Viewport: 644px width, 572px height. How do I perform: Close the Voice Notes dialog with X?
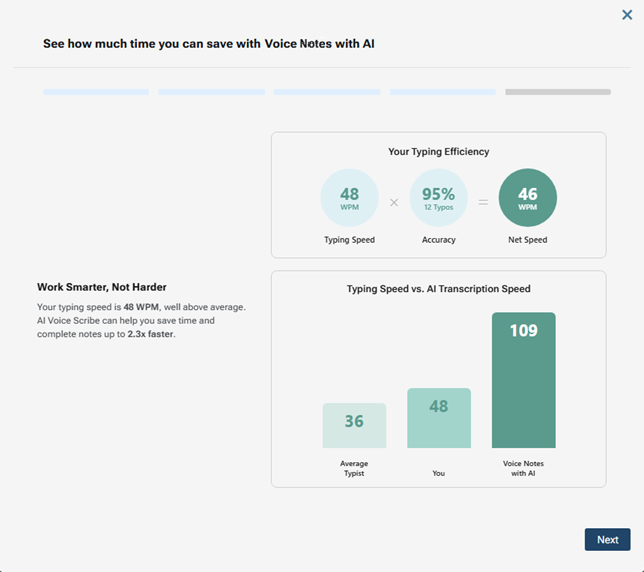627,15
